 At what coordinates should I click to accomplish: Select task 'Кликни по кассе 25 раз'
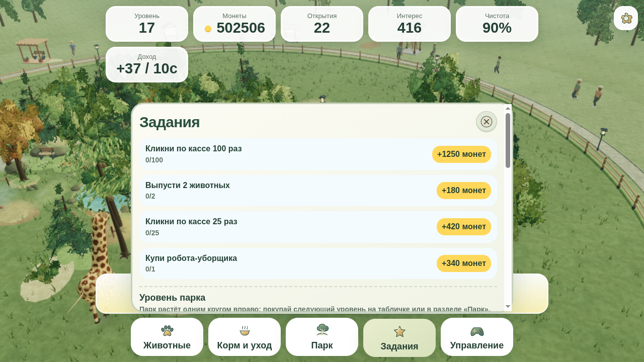tap(318, 227)
